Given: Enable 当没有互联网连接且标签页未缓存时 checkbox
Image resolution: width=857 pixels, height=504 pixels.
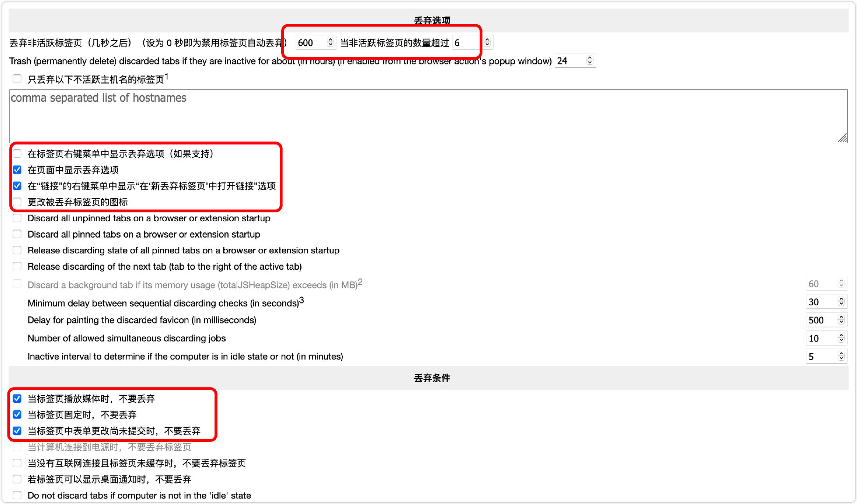Looking at the screenshot, I should [x=17, y=463].
